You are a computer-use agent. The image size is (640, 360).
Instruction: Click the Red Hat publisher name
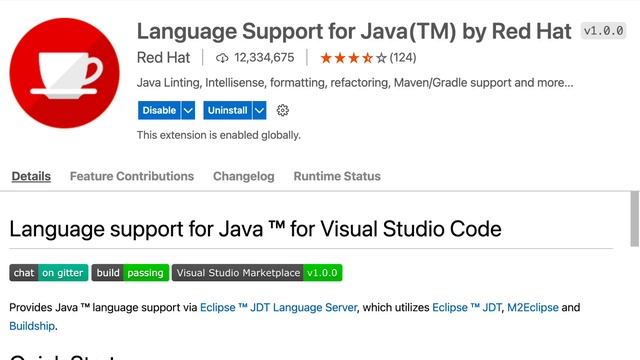coord(163,58)
